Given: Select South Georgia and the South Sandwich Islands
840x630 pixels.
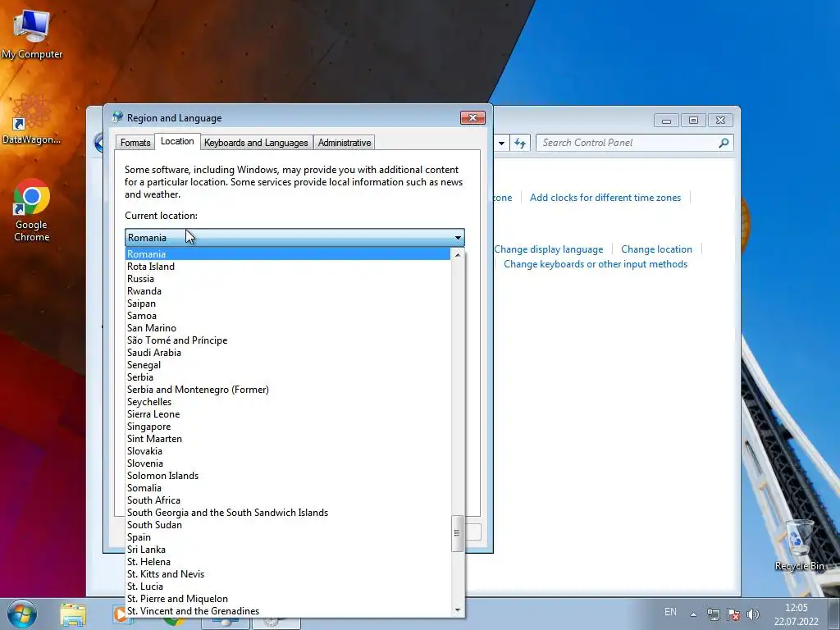Looking at the screenshot, I should click(x=288, y=513).
